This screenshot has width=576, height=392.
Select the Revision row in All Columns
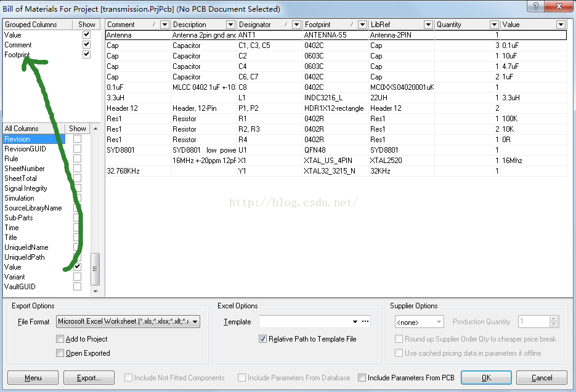pos(34,138)
